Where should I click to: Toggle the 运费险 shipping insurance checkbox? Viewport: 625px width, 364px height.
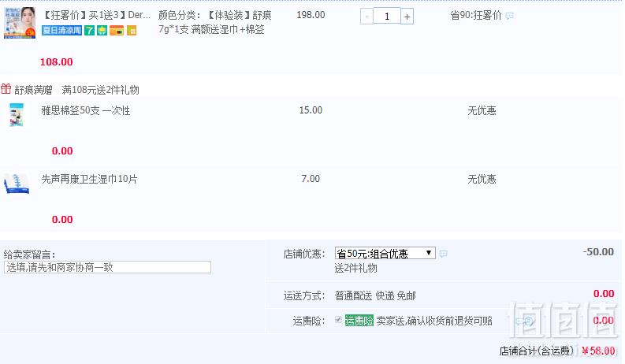click(338, 319)
